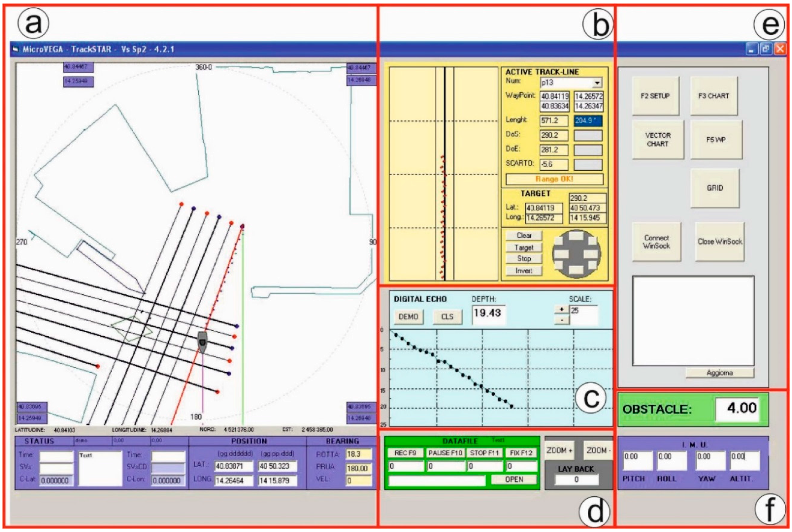Click F2 SETUP button
This screenshot has width=792, height=532.
tap(655, 96)
